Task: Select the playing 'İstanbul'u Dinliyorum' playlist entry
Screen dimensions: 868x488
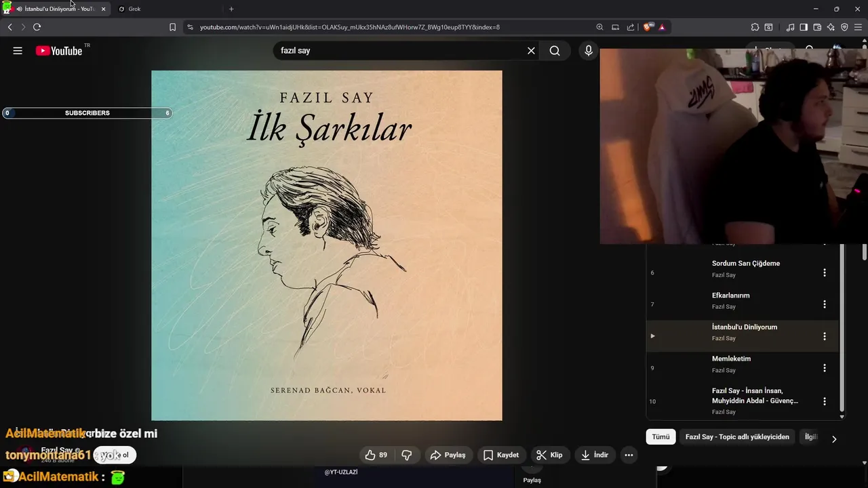Action: pyautogui.click(x=743, y=336)
